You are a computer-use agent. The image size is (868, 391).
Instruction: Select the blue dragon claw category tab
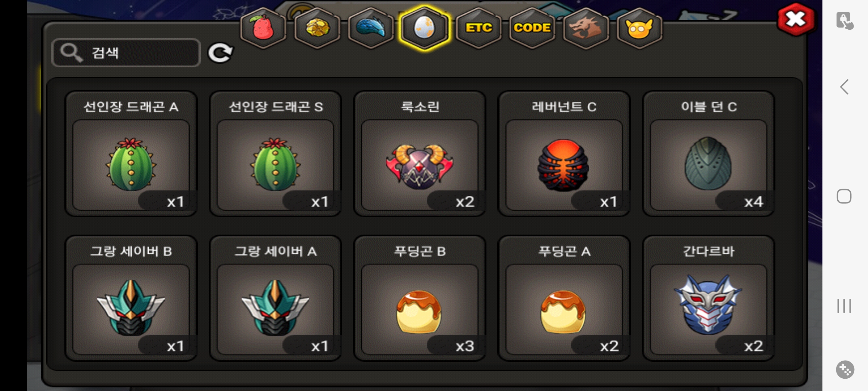[x=371, y=28]
